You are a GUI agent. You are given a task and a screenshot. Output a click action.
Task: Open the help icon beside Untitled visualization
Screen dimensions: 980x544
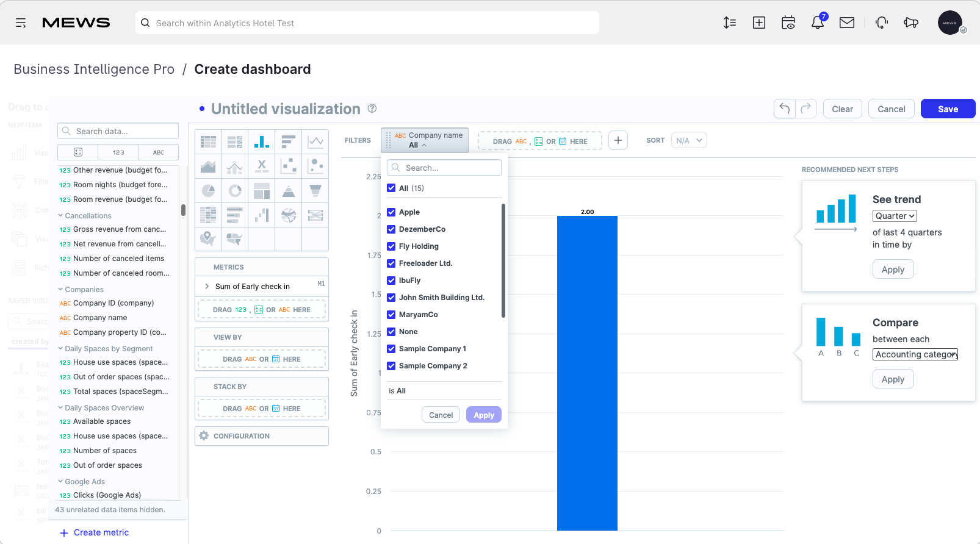point(372,109)
